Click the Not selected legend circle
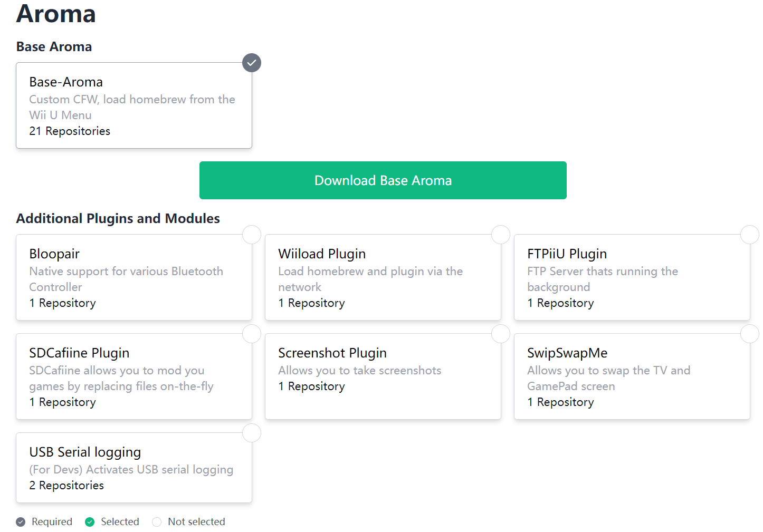This screenshot has height=532, width=763. pyautogui.click(x=157, y=522)
